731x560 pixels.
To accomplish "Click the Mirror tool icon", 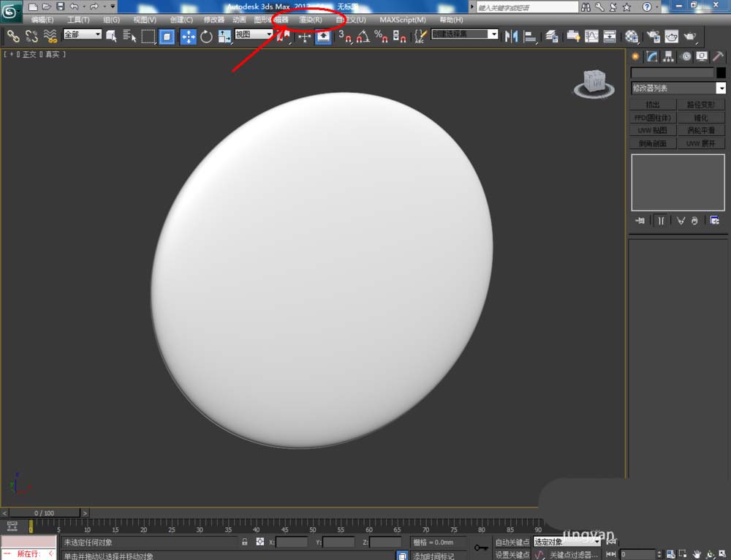I will point(512,37).
